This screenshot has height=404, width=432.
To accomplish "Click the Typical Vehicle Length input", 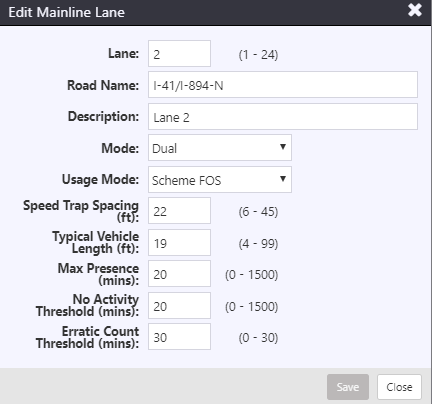I will point(179,243).
